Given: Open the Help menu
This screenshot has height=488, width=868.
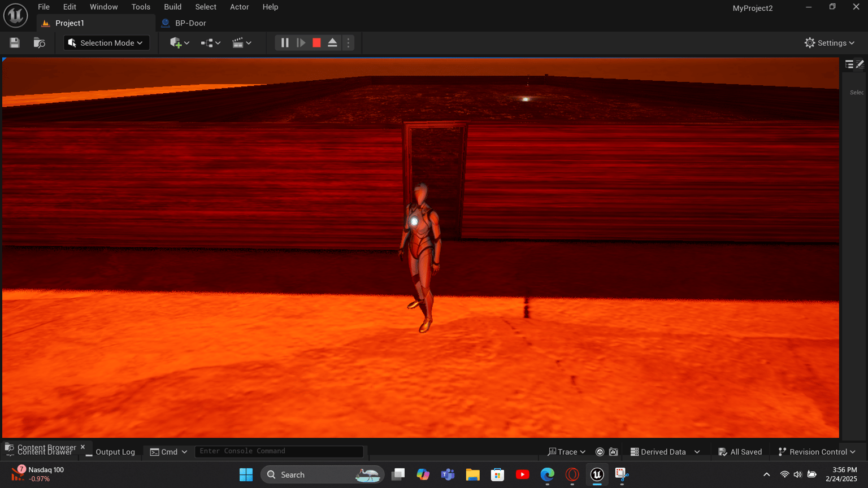Looking at the screenshot, I should click(x=270, y=7).
